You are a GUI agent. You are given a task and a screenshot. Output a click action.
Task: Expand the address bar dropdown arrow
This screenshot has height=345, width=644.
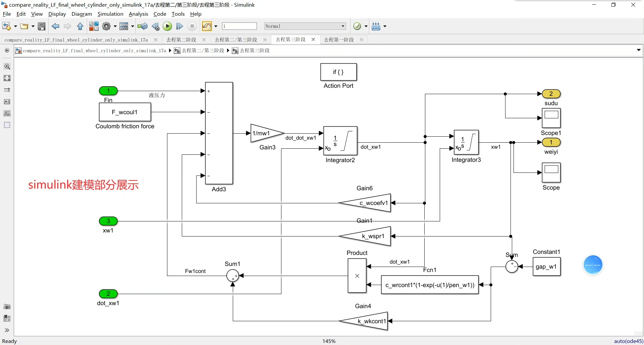coord(639,50)
